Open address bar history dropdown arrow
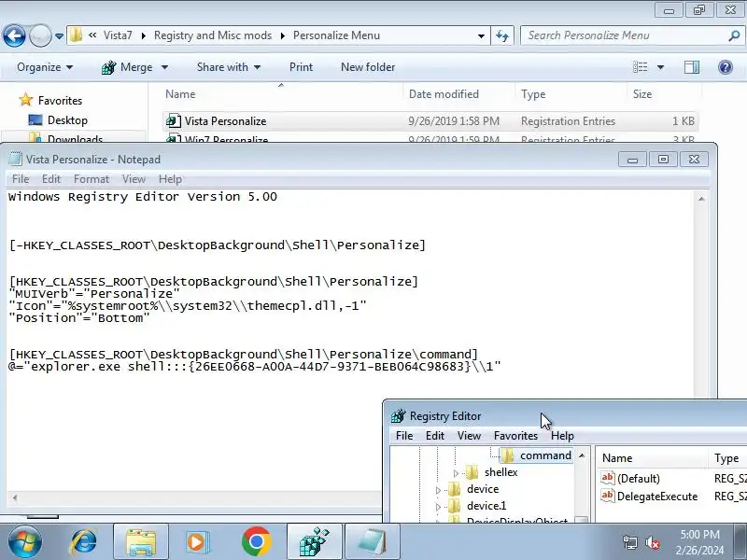 coord(481,35)
